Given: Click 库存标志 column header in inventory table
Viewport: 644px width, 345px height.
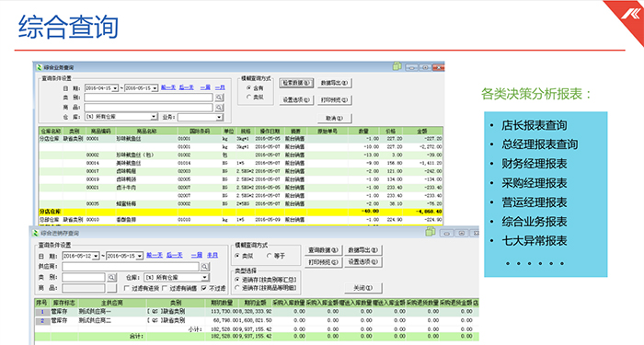Looking at the screenshot, I should tap(63, 303).
